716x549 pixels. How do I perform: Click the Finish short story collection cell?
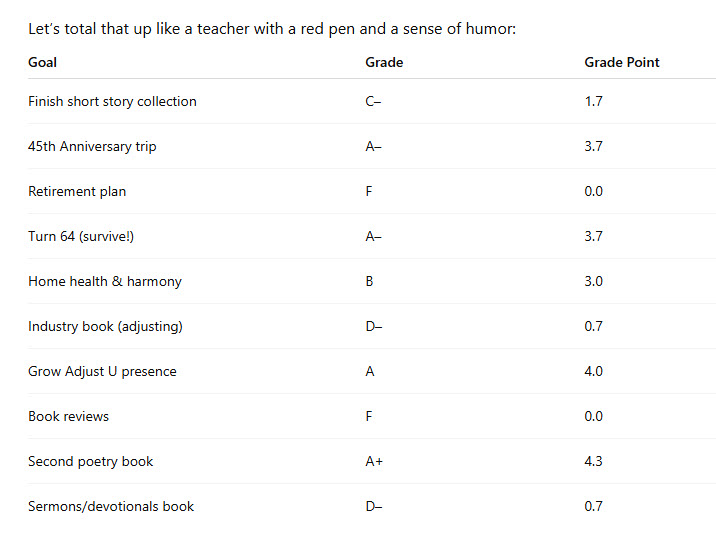112,101
